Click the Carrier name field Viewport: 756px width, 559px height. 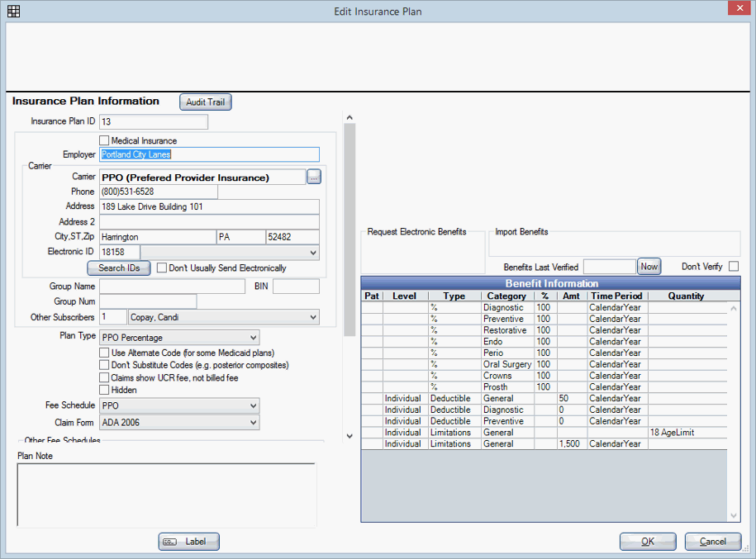[202, 178]
